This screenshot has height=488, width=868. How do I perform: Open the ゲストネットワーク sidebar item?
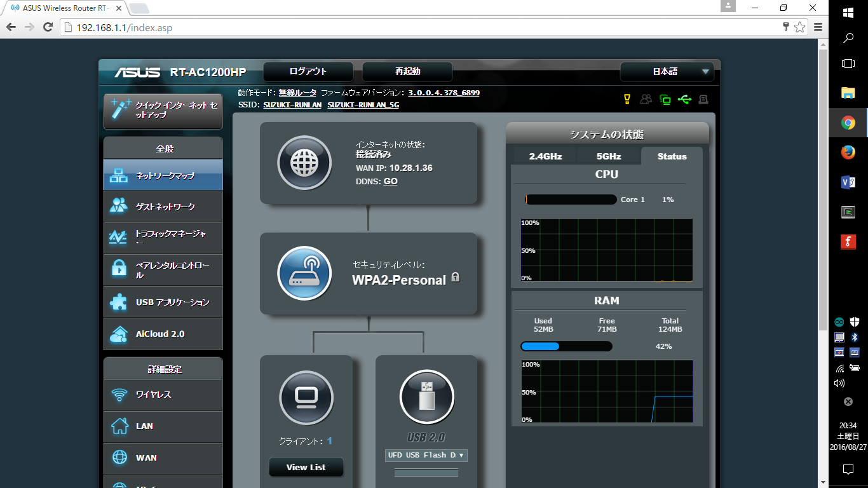coord(163,207)
